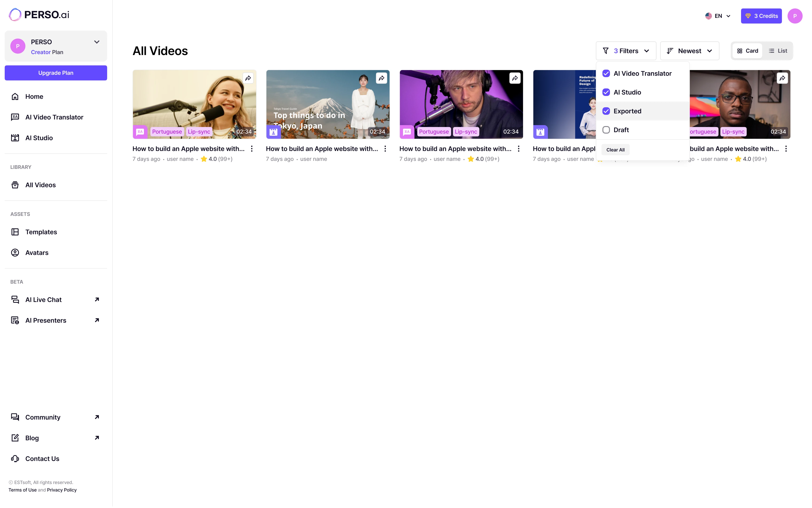Open the podcast woman video thumbnail
Screen dimensions: 812x508
195,104
